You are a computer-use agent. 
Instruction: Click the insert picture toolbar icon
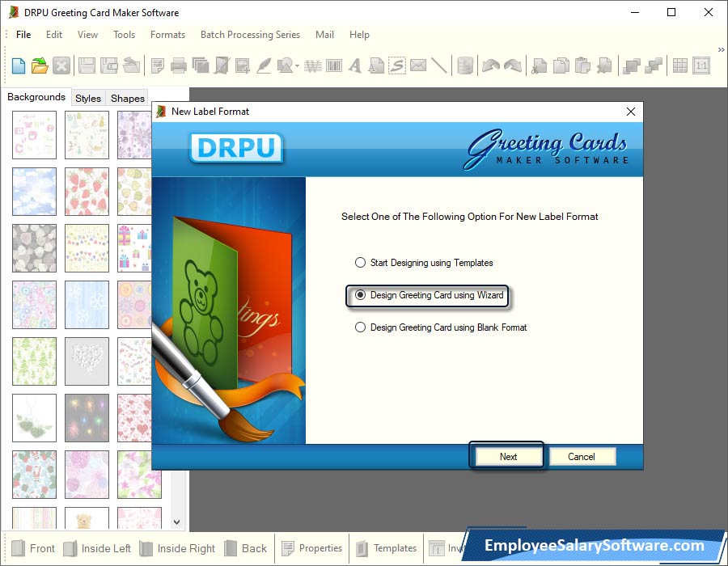243,65
